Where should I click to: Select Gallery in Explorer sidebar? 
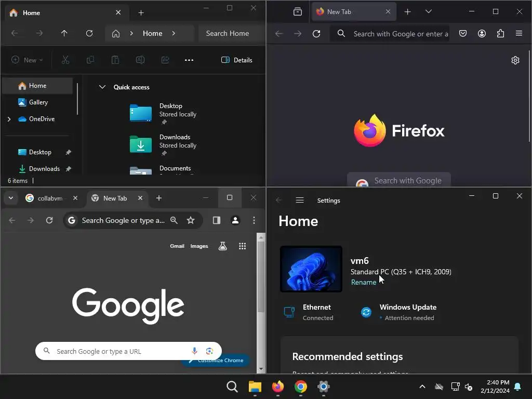pyautogui.click(x=37, y=102)
